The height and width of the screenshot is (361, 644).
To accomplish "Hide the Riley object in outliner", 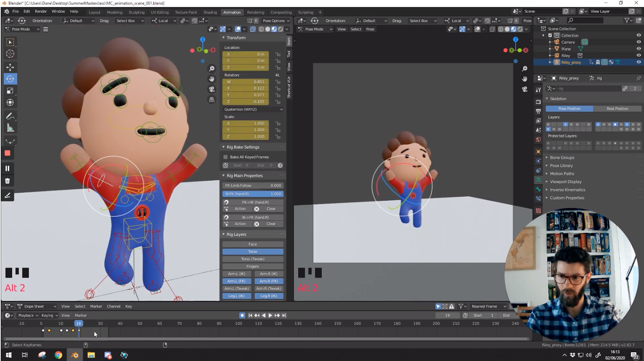I will (638, 55).
